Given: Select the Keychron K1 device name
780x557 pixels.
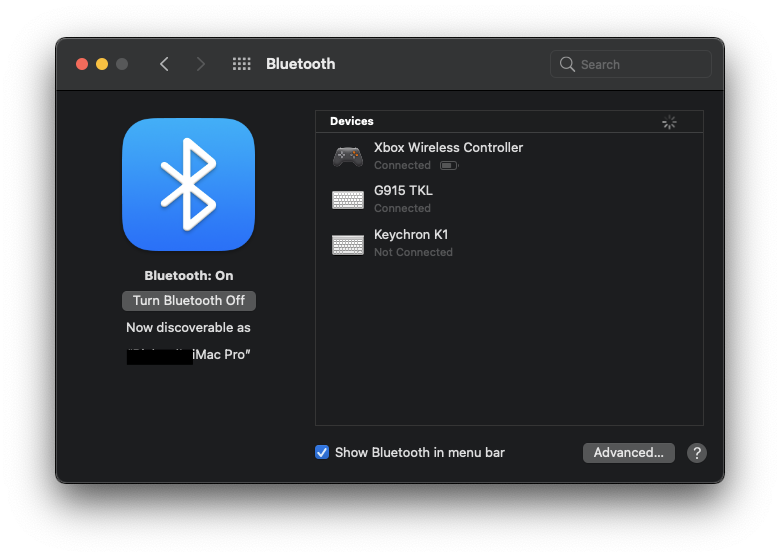Looking at the screenshot, I should (x=410, y=234).
